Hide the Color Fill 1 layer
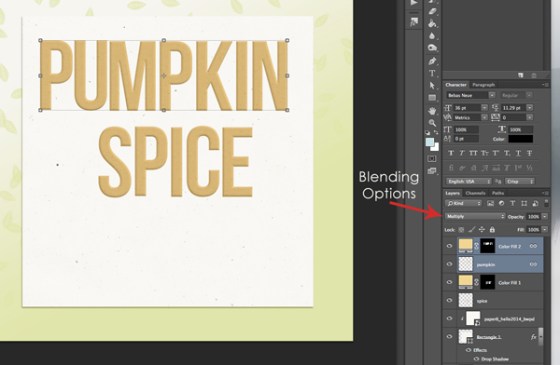 click(449, 282)
